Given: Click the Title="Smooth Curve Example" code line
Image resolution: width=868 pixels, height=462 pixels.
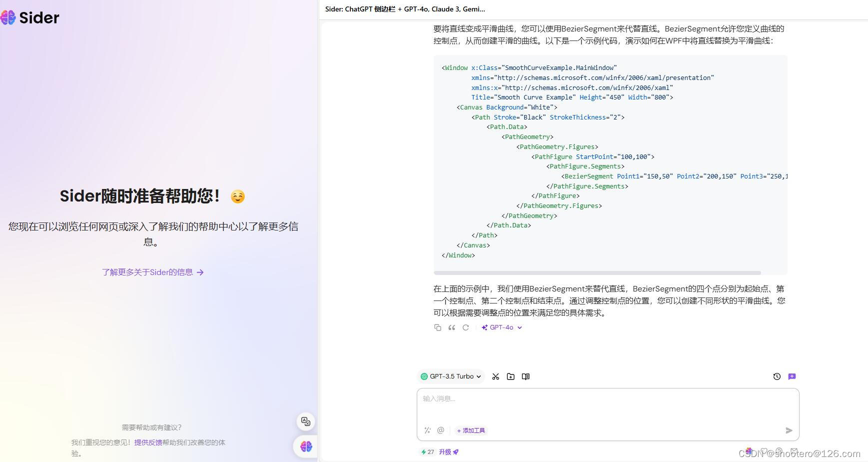Looking at the screenshot, I should pyautogui.click(x=572, y=97).
